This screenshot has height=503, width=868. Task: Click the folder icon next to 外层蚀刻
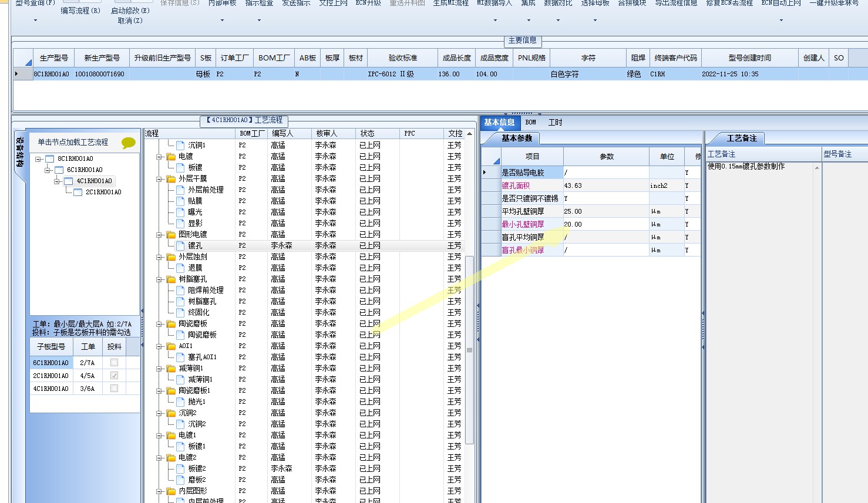pyautogui.click(x=171, y=256)
